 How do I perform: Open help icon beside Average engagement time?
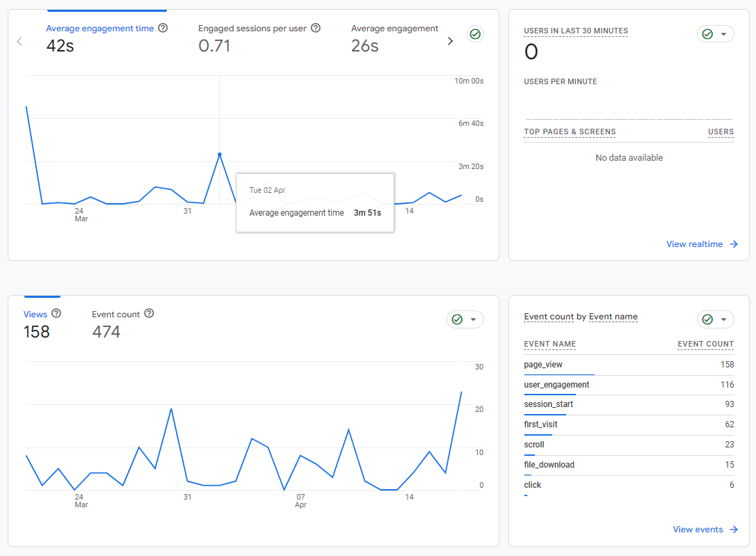coord(163,28)
